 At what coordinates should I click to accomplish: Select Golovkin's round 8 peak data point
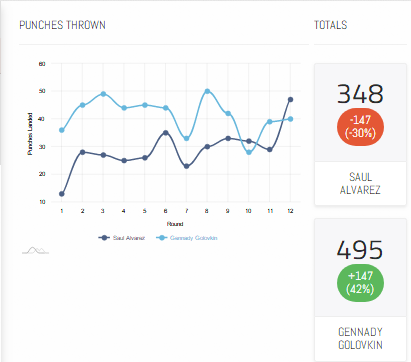207,91
